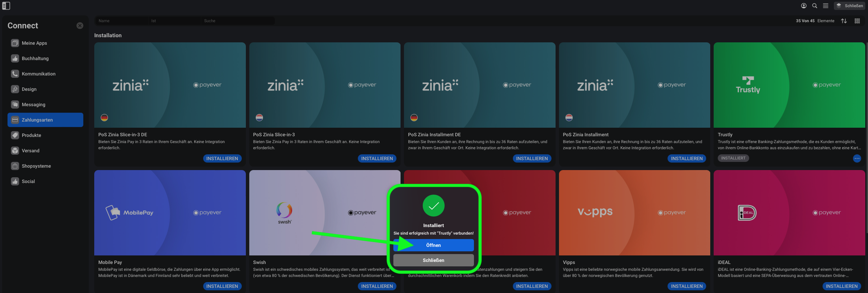
Task: Focus the Suche search field
Action: [x=238, y=21]
